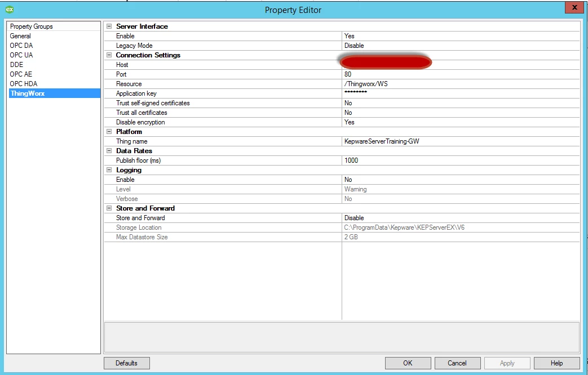Click the redacted Host value field
This screenshot has width=588, height=375.
(x=461, y=64)
